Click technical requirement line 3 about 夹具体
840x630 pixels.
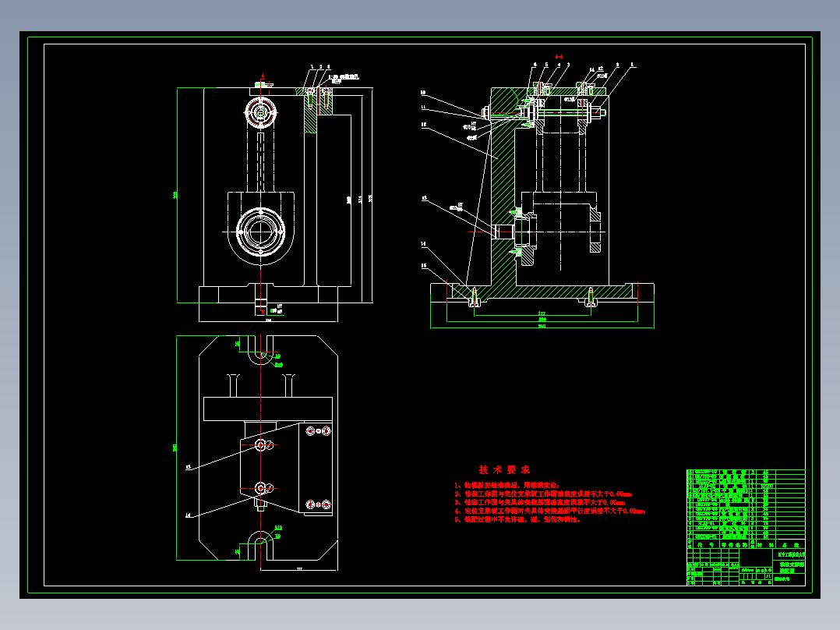pyautogui.click(x=539, y=502)
